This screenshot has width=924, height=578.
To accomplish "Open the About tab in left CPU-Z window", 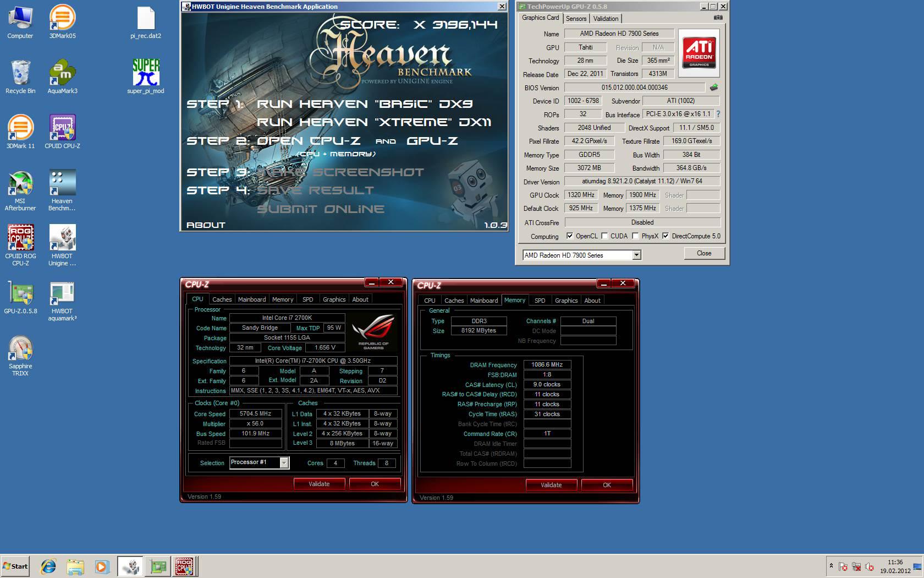I will (360, 299).
